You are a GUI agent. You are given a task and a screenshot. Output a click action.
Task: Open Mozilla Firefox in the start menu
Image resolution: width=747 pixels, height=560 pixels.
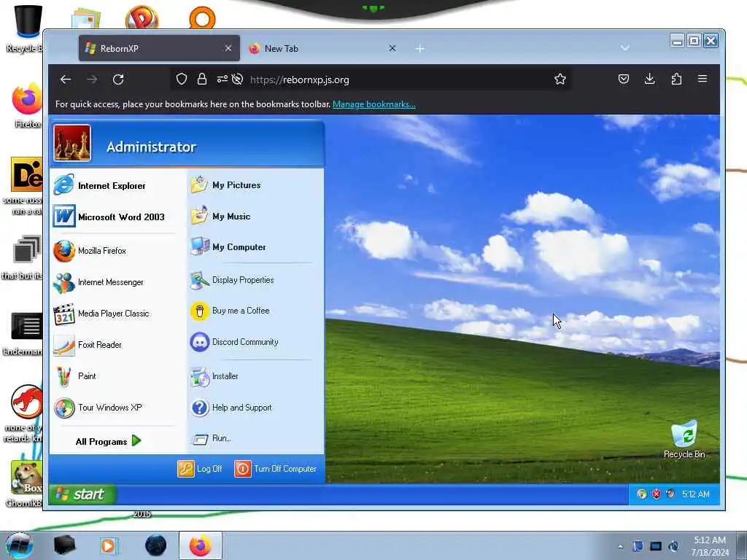(90, 251)
